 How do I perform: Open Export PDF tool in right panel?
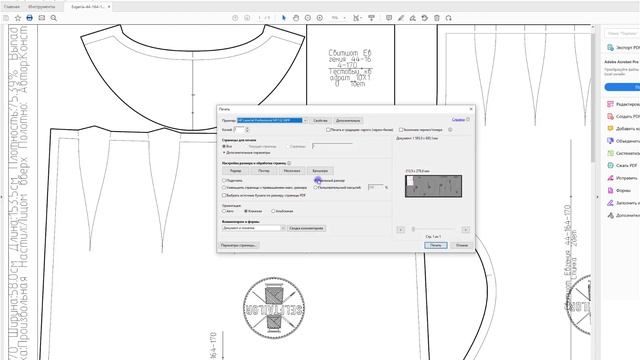coord(623,48)
